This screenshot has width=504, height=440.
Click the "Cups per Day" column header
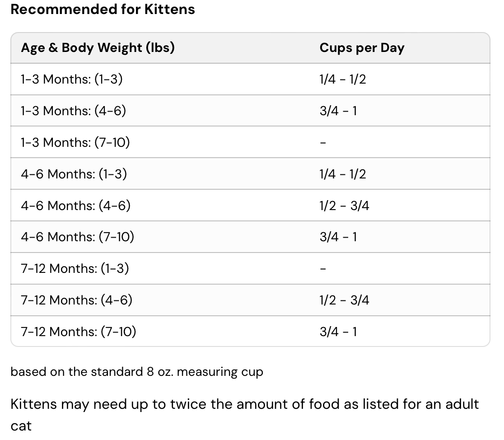(x=362, y=48)
